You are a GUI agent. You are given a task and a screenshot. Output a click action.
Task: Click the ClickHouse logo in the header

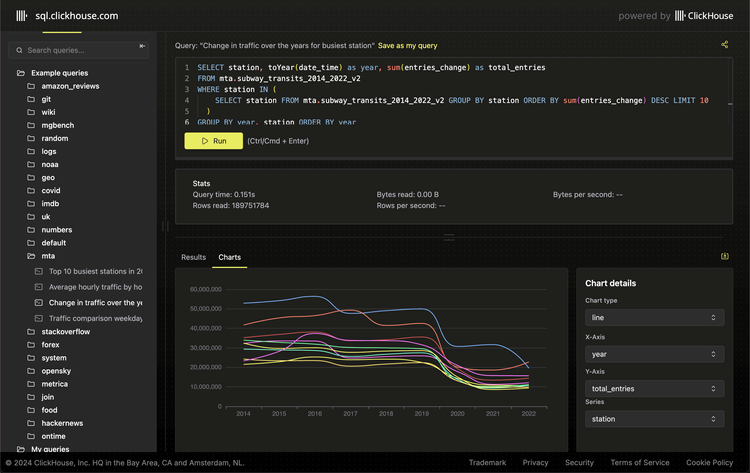click(x=704, y=16)
